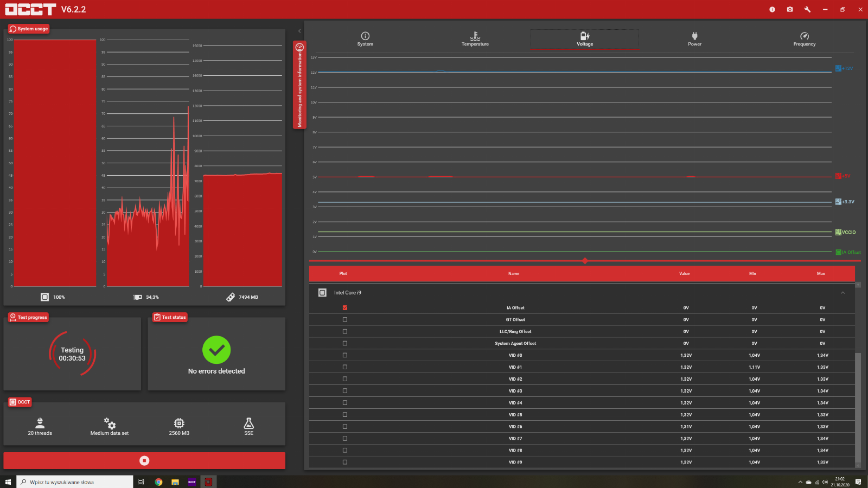Image resolution: width=868 pixels, height=488 pixels.
Task: Enable the VID #5 plot checkbox
Action: click(x=345, y=415)
